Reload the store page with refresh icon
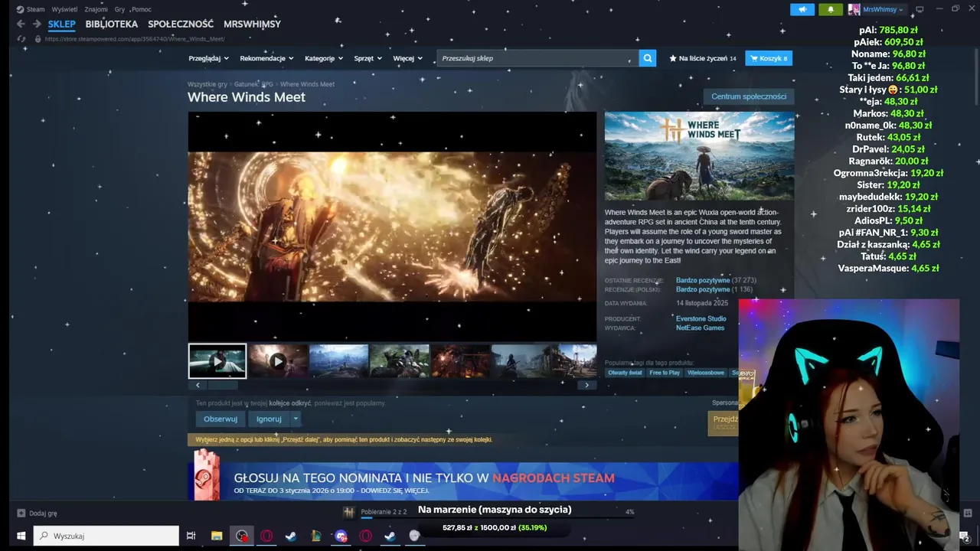980x551 pixels. pos(21,39)
